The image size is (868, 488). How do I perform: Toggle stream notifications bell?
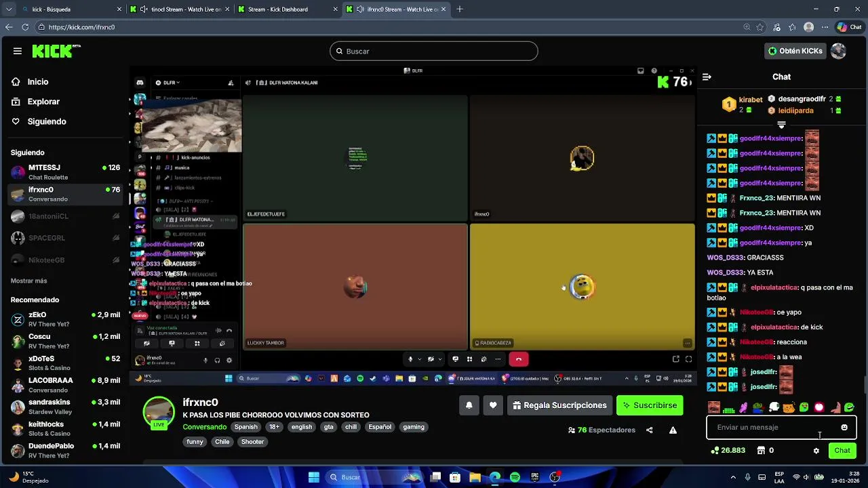coord(469,405)
